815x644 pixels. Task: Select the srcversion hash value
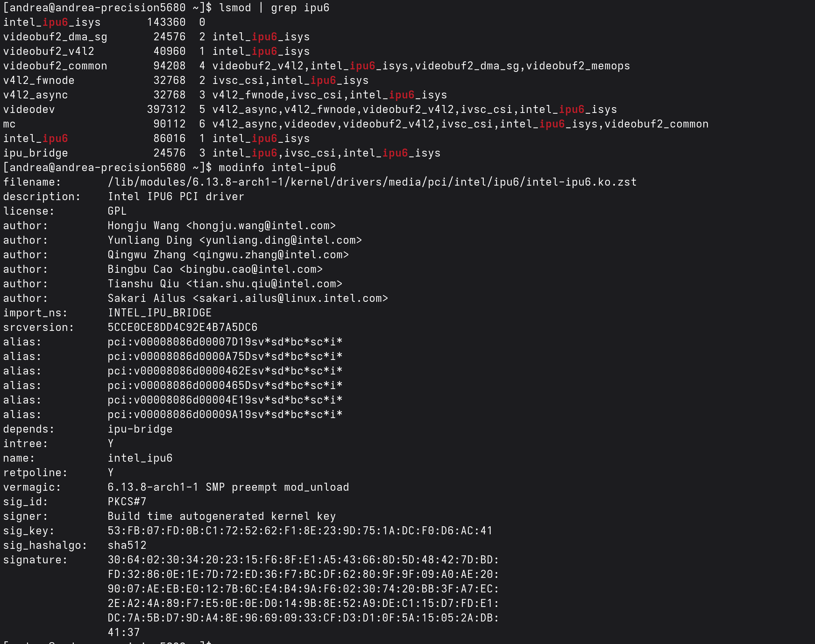coord(182,327)
